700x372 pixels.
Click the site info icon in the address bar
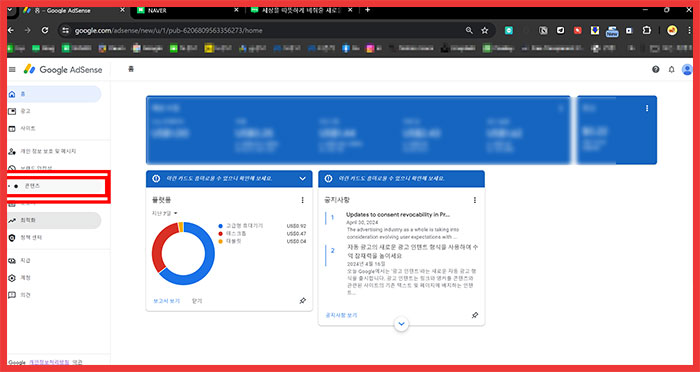pos(66,30)
